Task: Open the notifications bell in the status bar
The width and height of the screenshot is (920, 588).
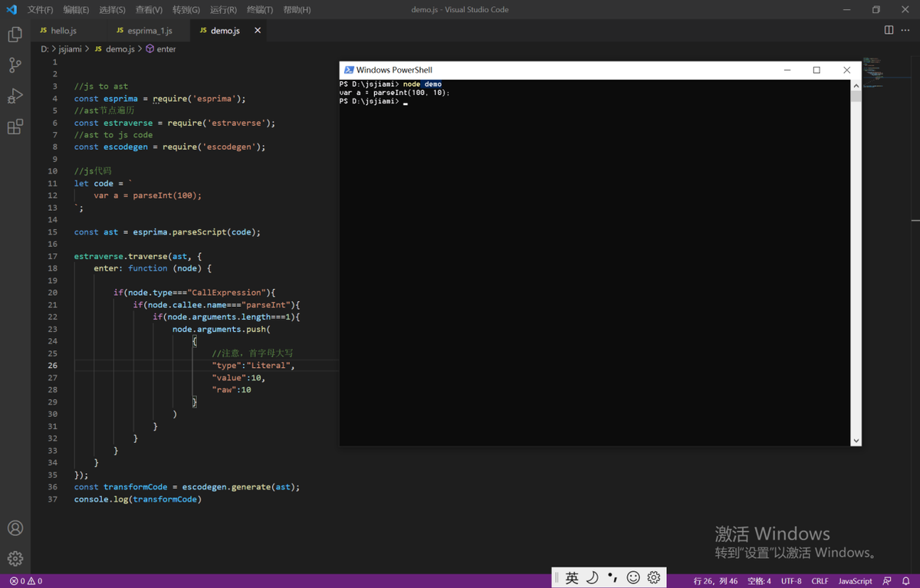Action: point(905,581)
